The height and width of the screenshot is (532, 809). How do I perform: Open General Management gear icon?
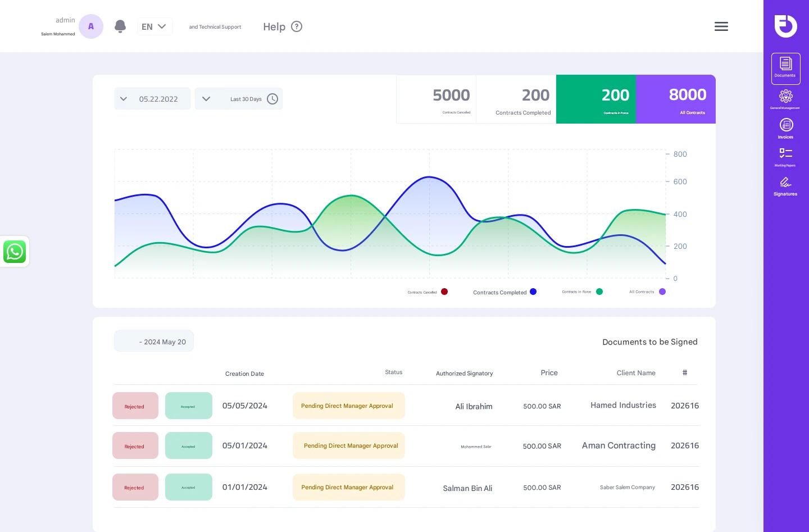point(785,97)
